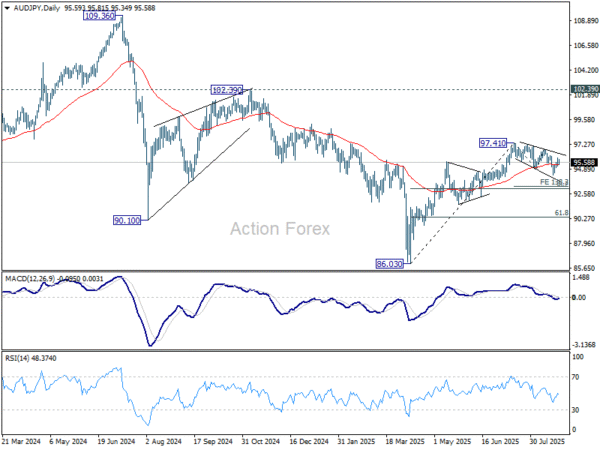600x450 pixels.
Task: Click the -3.1368 MACD scale value
Action: [x=584, y=345]
